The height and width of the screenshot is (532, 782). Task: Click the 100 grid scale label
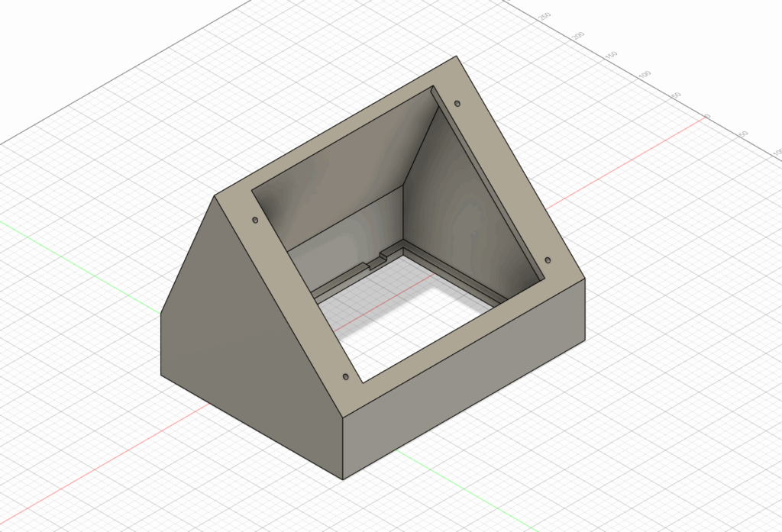click(x=645, y=74)
